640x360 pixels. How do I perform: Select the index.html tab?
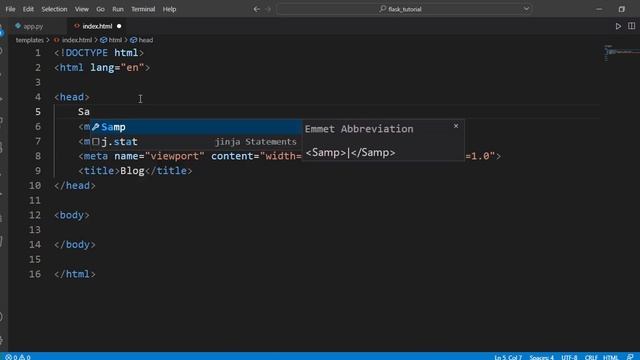97,26
